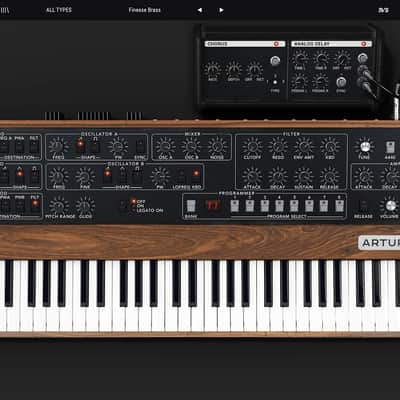The image size is (400, 400).
Task: Toggle the Chorus effect power button
Action: pos(276,44)
